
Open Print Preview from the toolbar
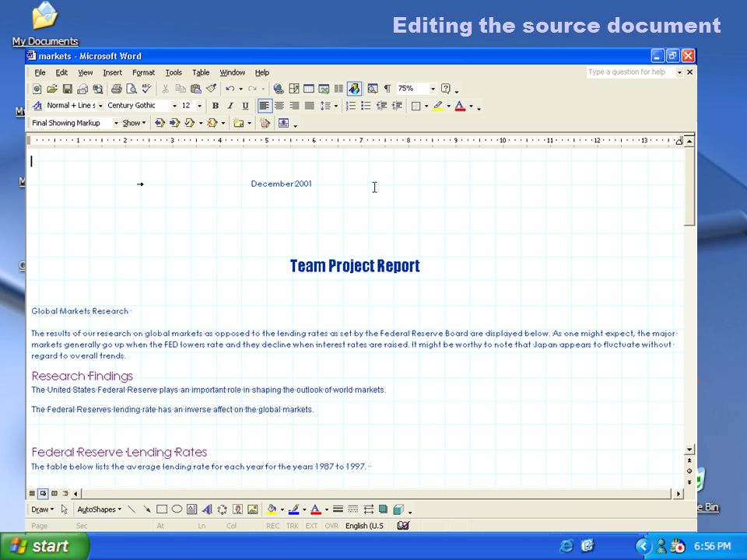132,89
